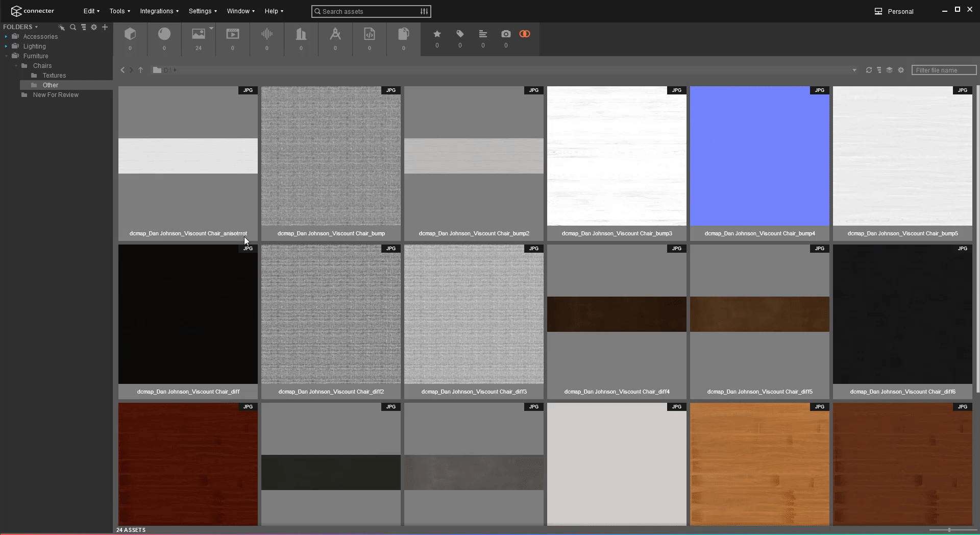Image resolution: width=980 pixels, height=535 pixels.
Task: Open the path history dropdown arrow
Action: pos(854,70)
